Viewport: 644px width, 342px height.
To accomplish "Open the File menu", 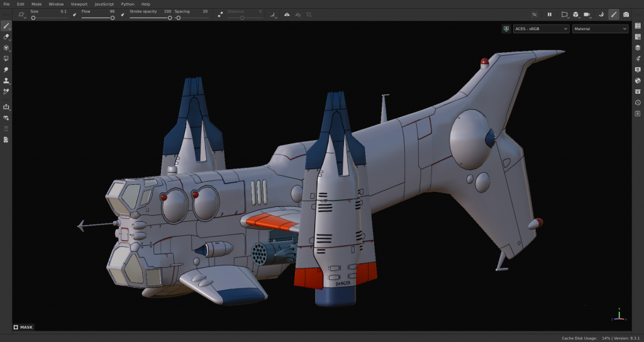I will (6, 4).
